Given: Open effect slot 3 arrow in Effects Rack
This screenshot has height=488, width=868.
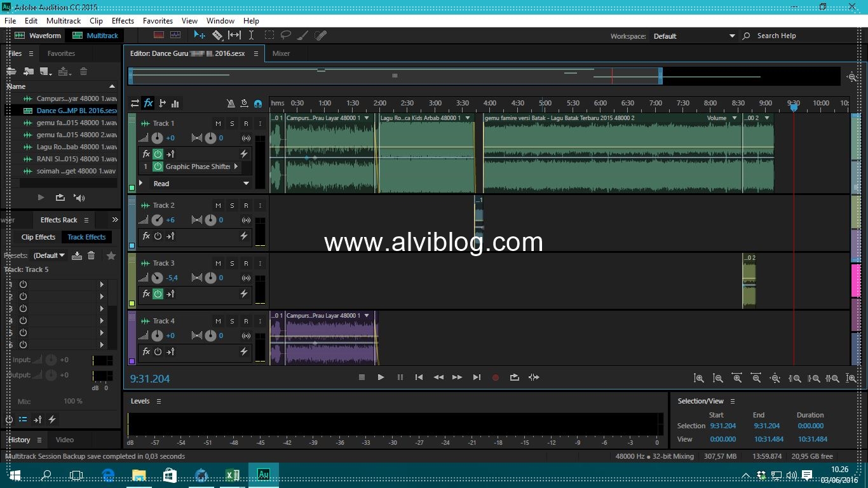Looking at the screenshot, I should pos(102,309).
